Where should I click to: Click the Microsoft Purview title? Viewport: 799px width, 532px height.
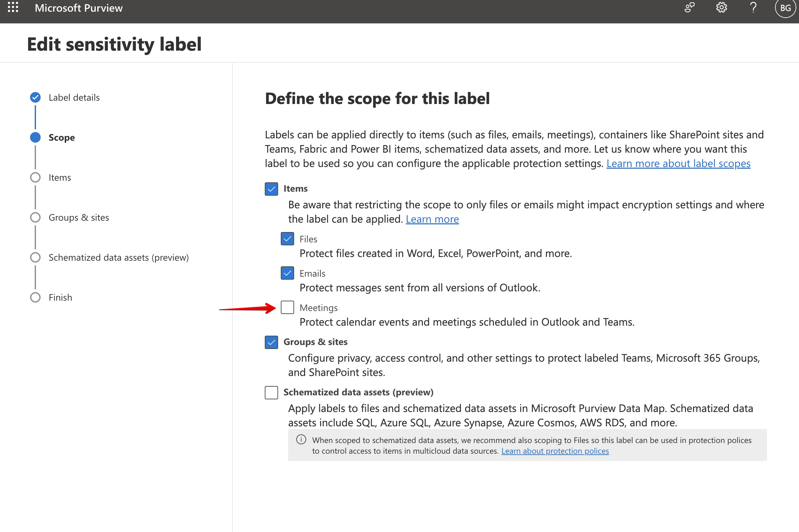[79, 7]
